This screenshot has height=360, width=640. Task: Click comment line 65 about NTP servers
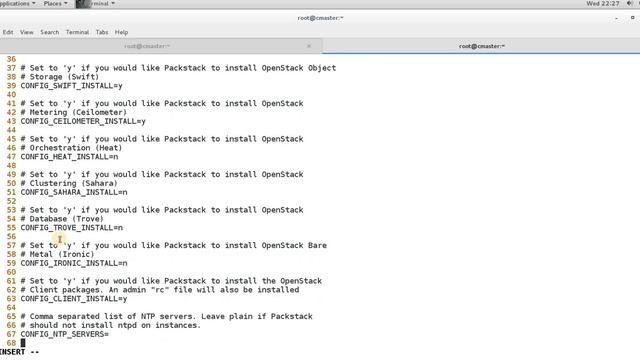[x=167, y=316]
